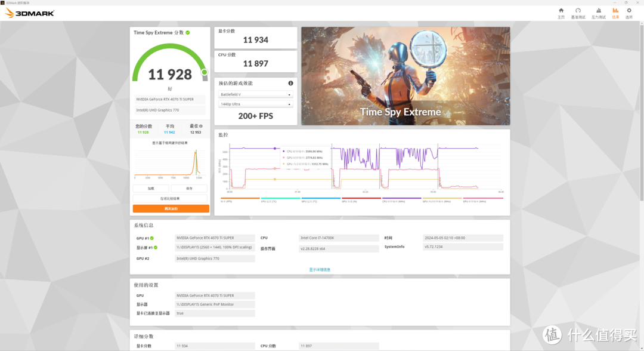Click the green checkmark beside Time Spy Extreme 分数

[188, 32]
